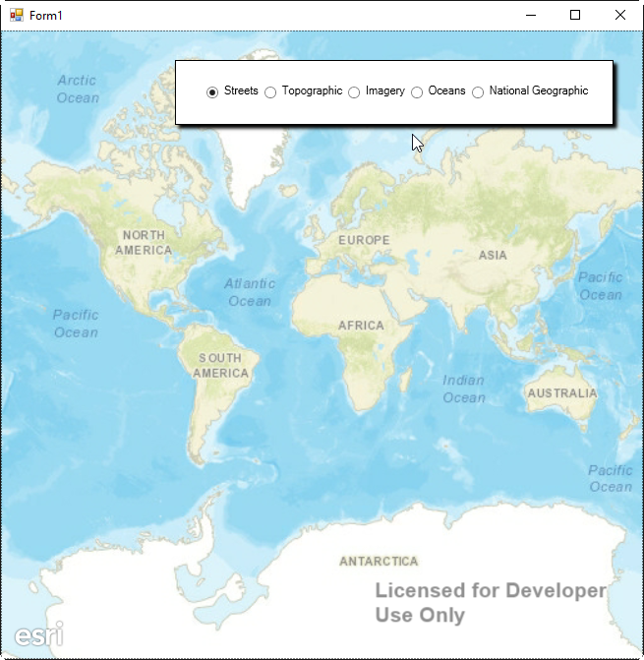Click the esri logo on the map
The height and width of the screenshot is (660, 644).
[39, 634]
